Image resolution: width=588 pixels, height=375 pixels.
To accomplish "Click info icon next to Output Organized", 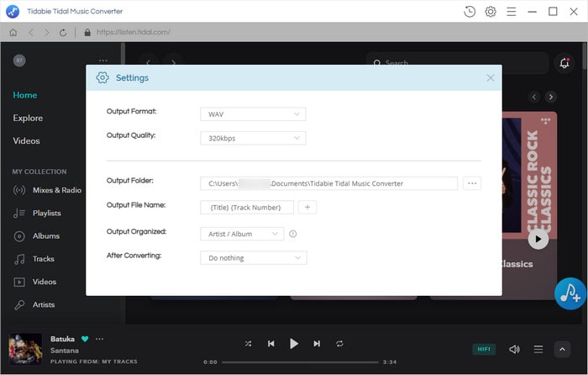I will coord(293,234).
